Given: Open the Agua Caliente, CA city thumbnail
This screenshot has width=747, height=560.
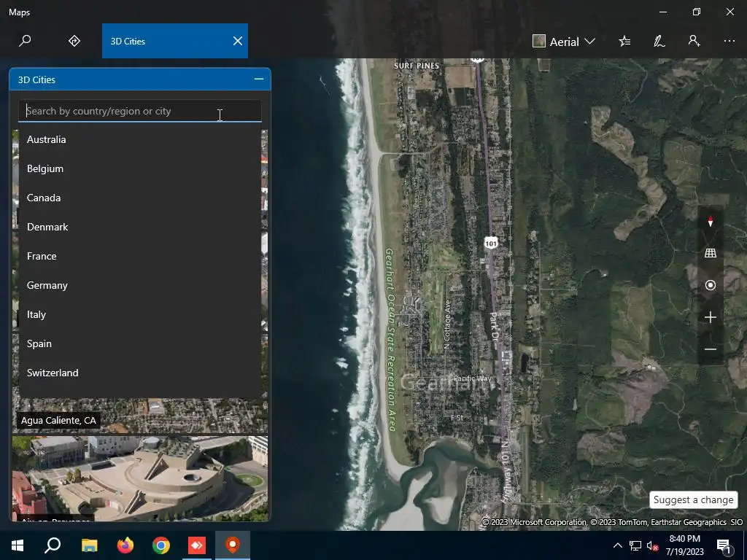Looking at the screenshot, I should click(x=140, y=416).
